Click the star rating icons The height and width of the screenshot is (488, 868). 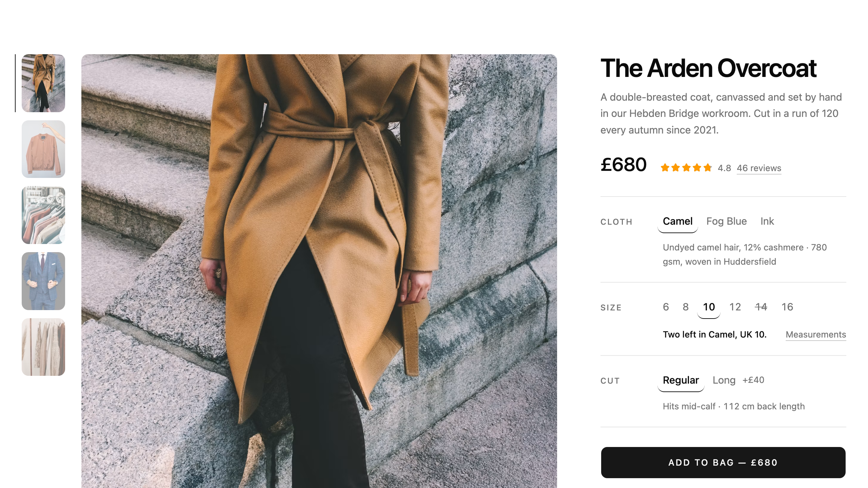pos(686,168)
